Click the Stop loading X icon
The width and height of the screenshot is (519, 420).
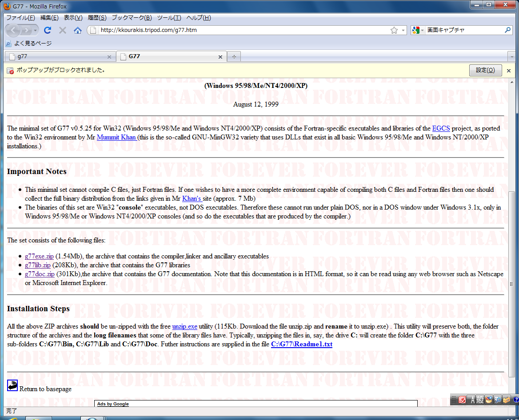click(63, 30)
